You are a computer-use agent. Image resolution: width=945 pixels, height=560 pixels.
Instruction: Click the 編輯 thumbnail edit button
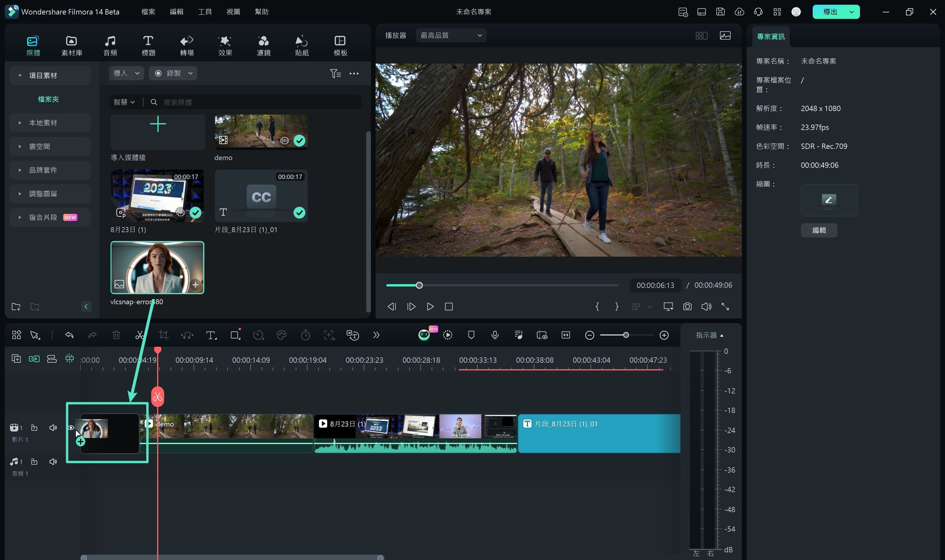click(x=819, y=230)
